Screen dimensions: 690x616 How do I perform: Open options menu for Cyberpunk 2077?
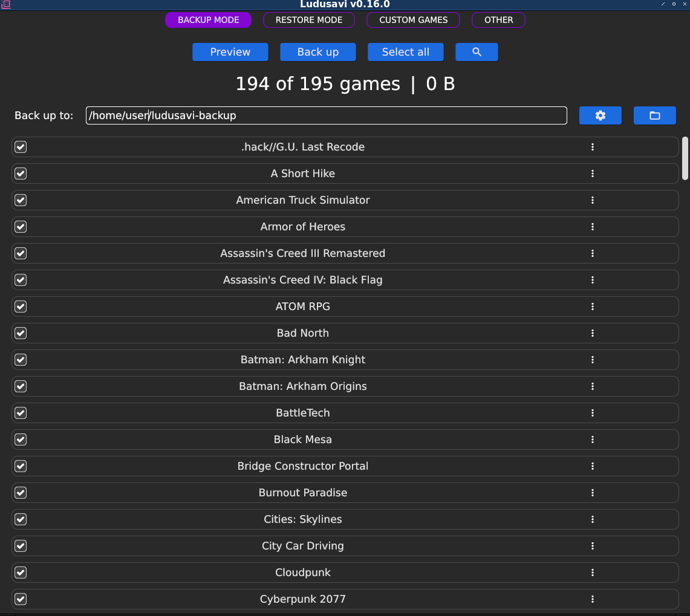593,599
